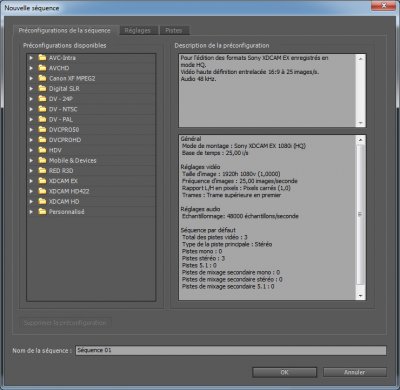400x390 pixels.
Task: Switch to the Réglages tab
Action: coord(138,30)
